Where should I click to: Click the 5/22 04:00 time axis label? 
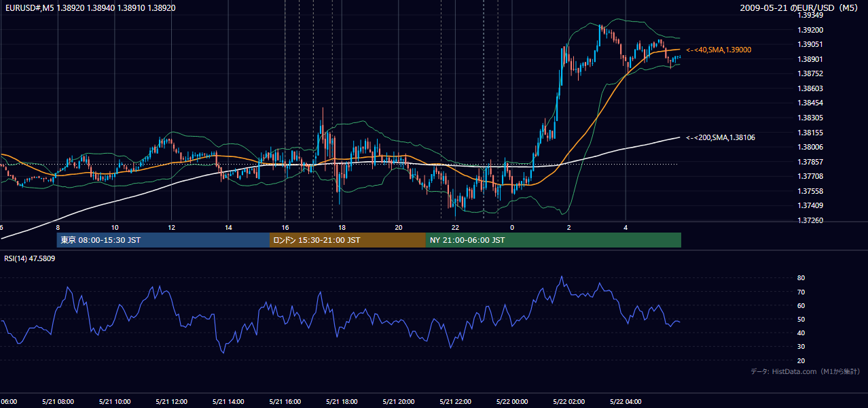(x=626, y=401)
